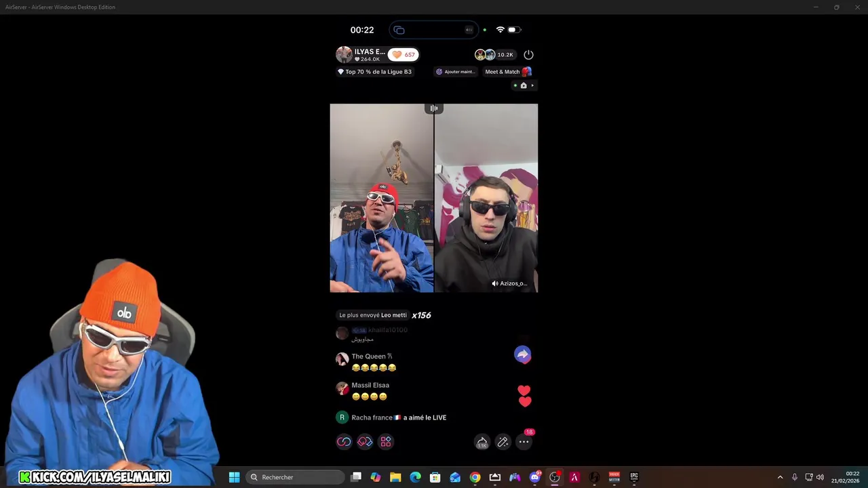This screenshot has height=488, width=868.
Task: Switch to OBS Studio on the taskbar
Action: coord(555,477)
